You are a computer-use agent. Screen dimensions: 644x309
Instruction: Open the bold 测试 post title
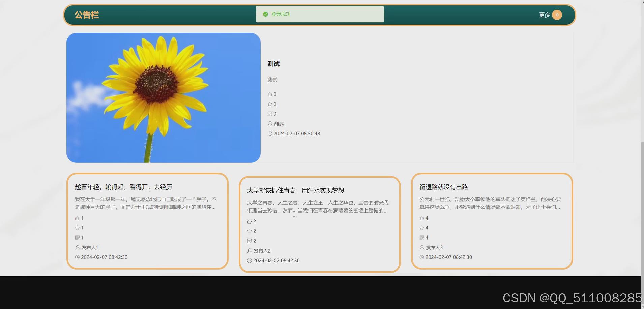click(273, 64)
